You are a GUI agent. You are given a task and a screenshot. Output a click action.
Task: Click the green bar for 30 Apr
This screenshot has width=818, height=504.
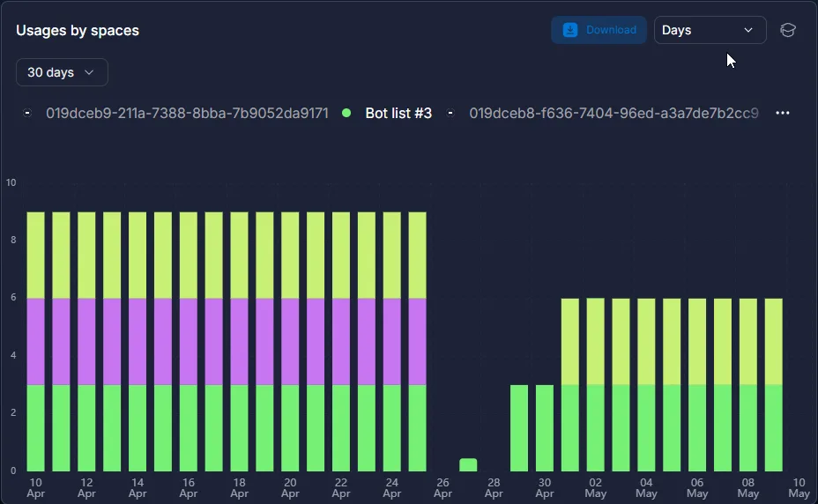[x=545, y=428]
